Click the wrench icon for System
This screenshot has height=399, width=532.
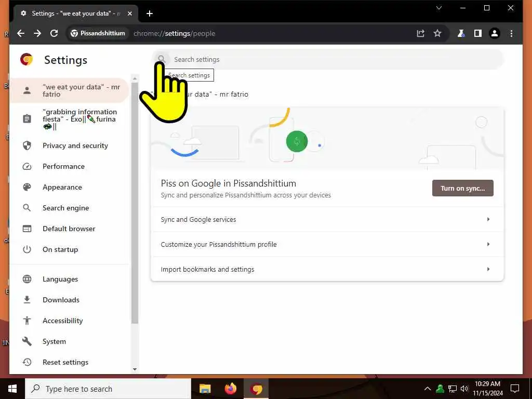27,341
